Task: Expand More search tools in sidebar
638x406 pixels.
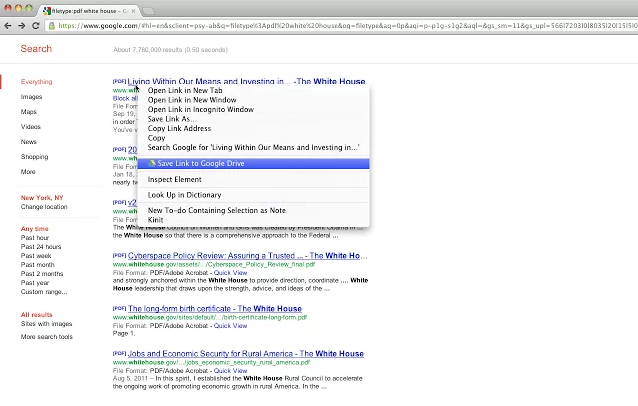Action: click(x=46, y=337)
